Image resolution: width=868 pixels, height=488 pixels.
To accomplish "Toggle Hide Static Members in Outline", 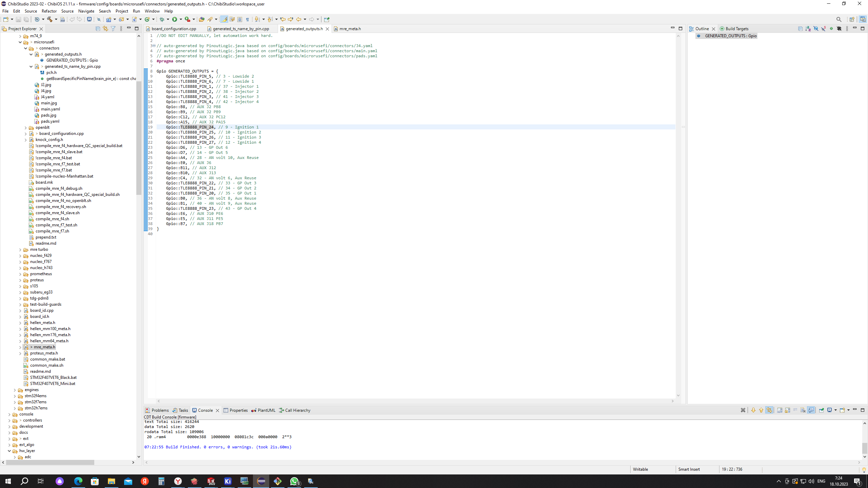I will (x=824, y=29).
